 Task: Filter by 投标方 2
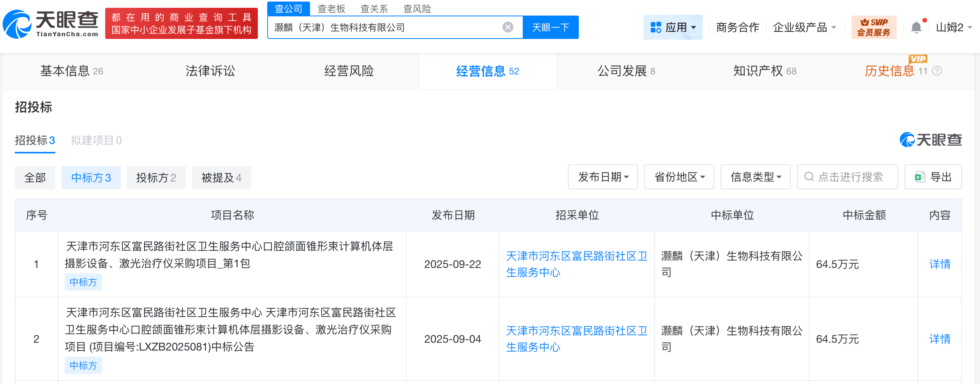[x=156, y=178]
